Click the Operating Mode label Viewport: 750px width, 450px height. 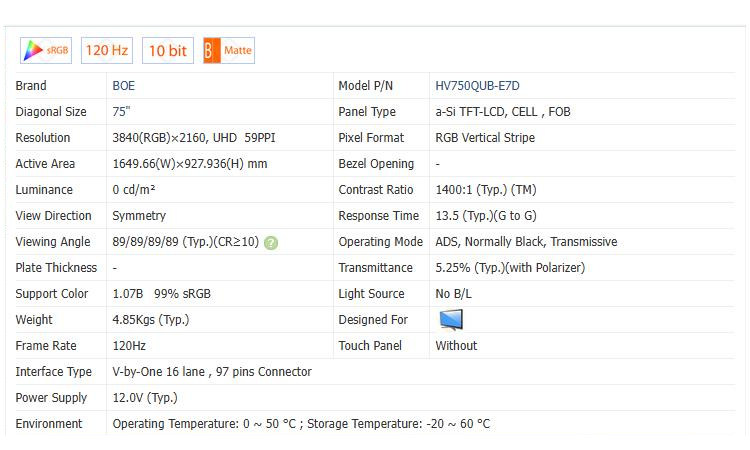point(381,241)
